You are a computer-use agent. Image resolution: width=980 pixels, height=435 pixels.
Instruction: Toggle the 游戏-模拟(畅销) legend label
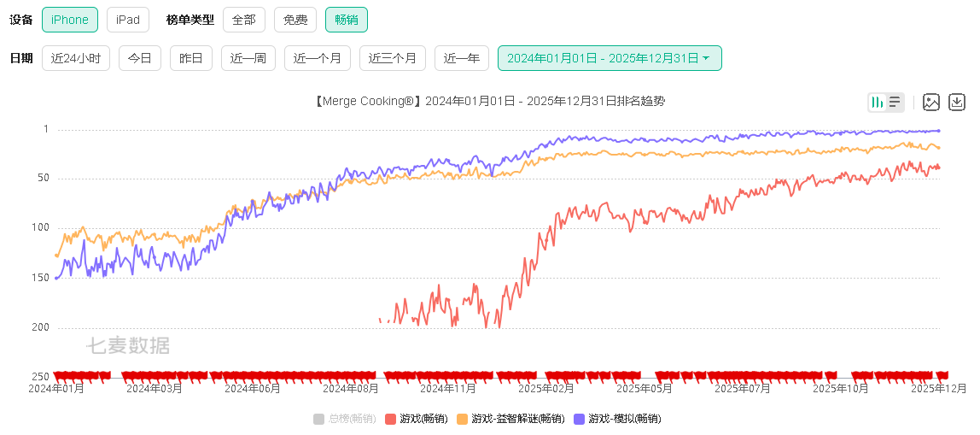pyautogui.click(x=624, y=419)
